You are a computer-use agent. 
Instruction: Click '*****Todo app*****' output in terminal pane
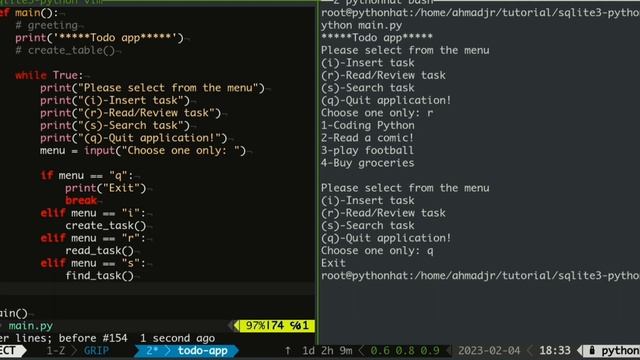(x=377, y=38)
